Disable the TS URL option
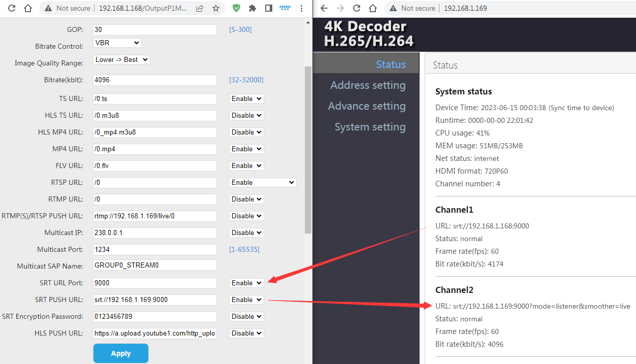 (x=246, y=98)
